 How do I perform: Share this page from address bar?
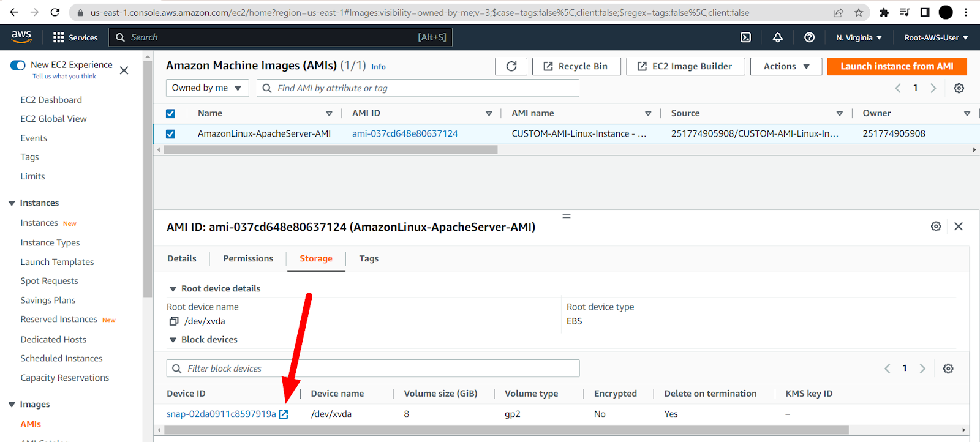pos(839,12)
